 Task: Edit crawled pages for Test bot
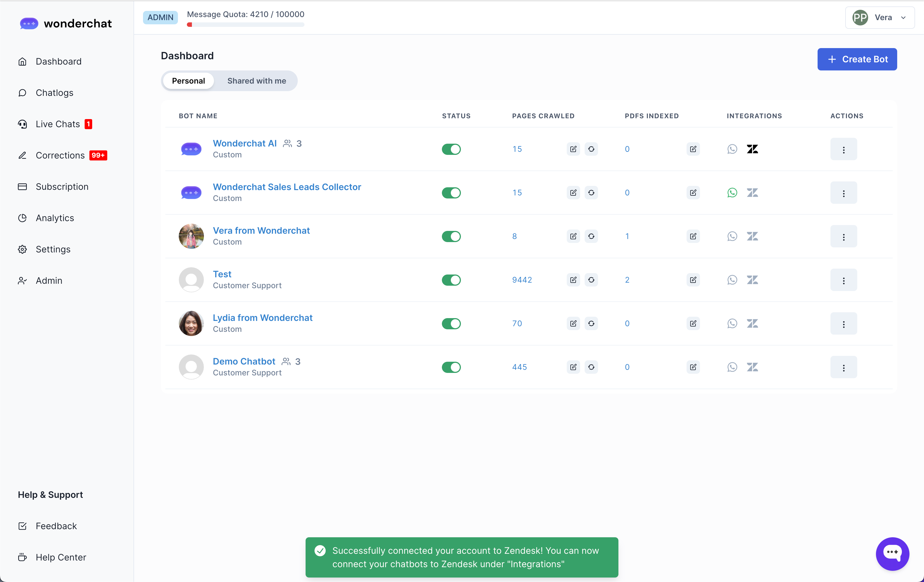[573, 280]
